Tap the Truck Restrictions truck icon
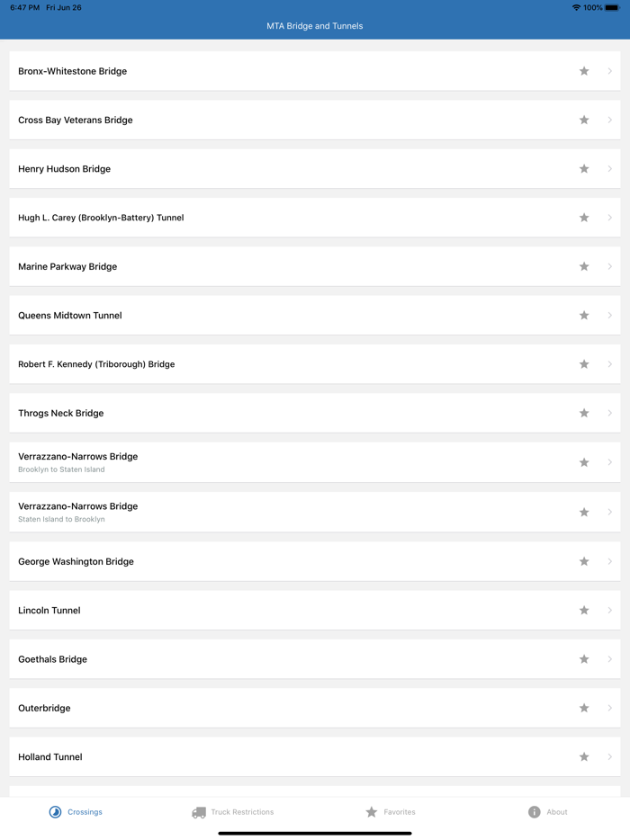630x840 pixels. click(199, 812)
